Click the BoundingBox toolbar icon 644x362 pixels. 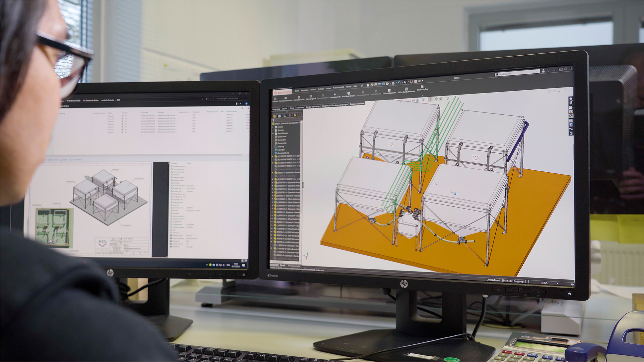422,87
